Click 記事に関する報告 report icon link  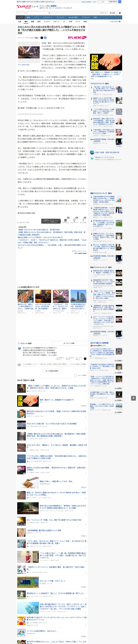pos(23,222)
